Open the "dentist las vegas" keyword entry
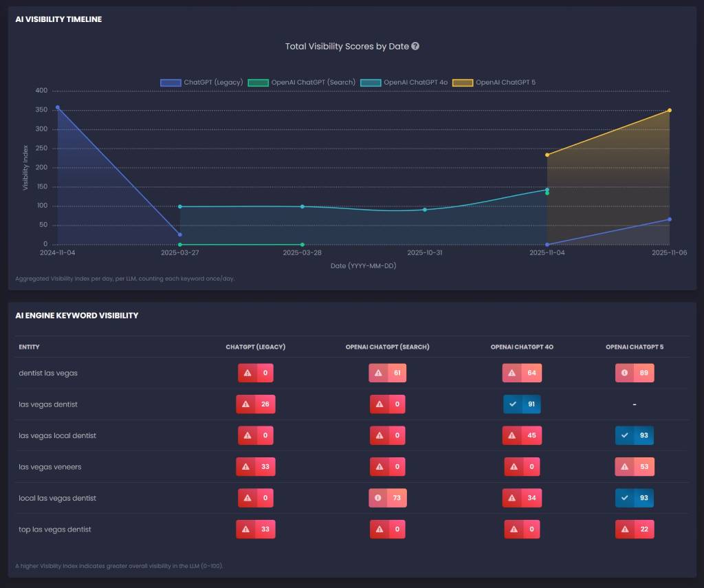Screen dimensions: 704x588 pos(48,373)
